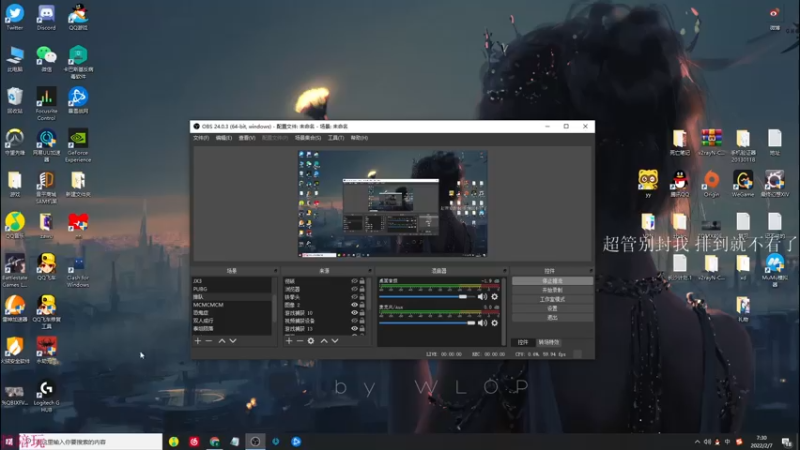Adjust the 麦克风/Aux volume slider
800x450 pixels.
point(427,323)
